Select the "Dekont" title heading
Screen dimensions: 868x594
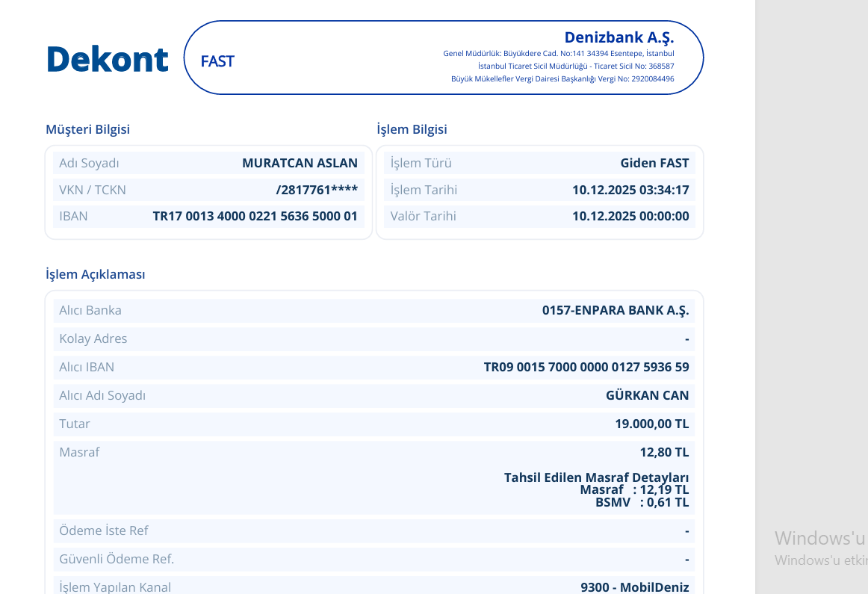pyautogui.click(x=108, y=59)
